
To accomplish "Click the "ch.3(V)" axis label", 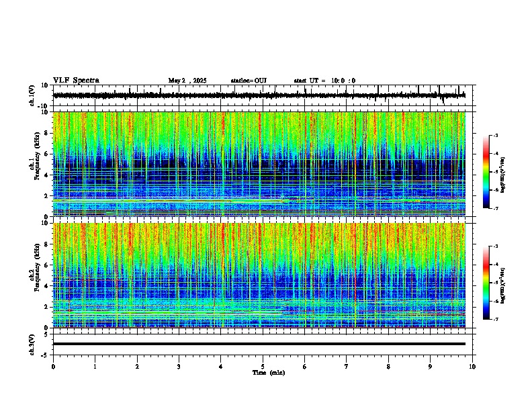I will pos(32,345).
